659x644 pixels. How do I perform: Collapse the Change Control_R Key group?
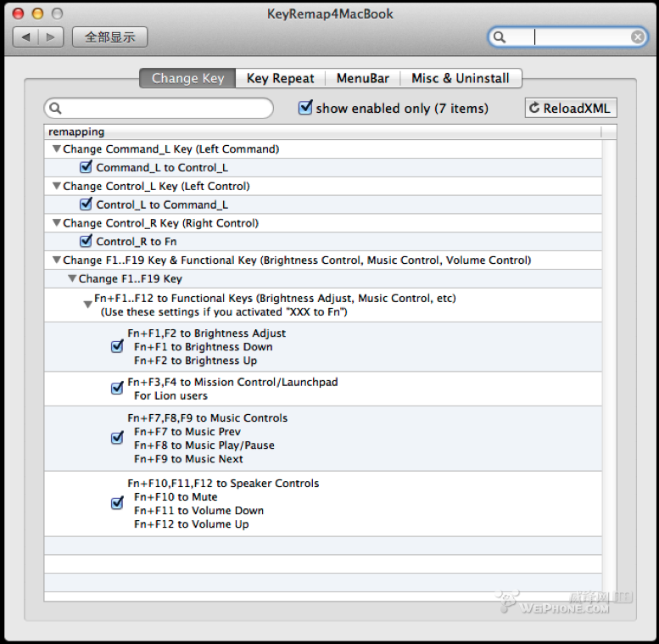56,223
